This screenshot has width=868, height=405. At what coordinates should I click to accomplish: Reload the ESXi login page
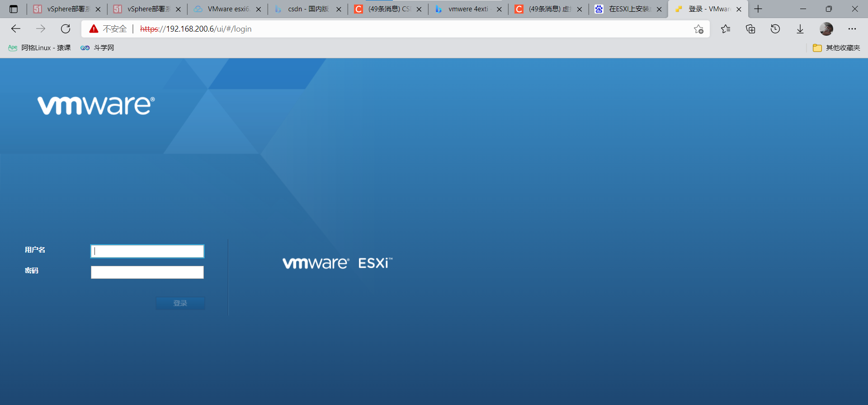pos(66,29)
